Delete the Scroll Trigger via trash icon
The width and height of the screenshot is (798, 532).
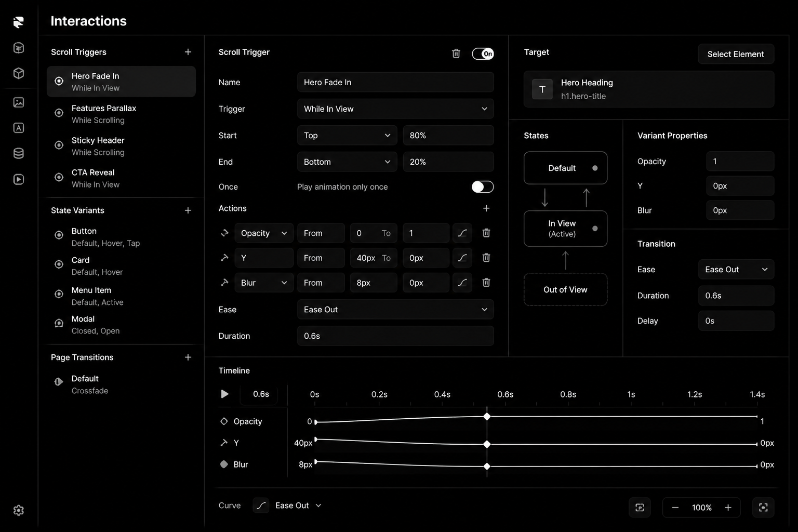[456, 54]
